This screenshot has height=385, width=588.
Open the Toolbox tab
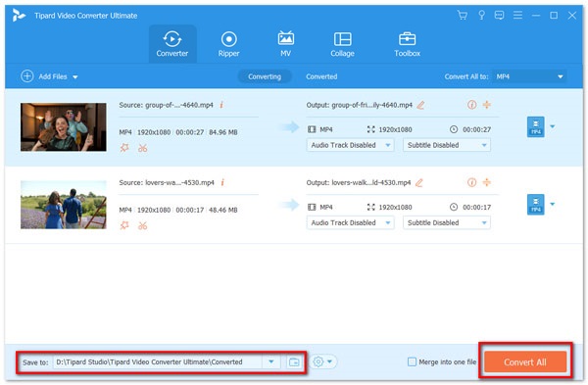point(407,44)
